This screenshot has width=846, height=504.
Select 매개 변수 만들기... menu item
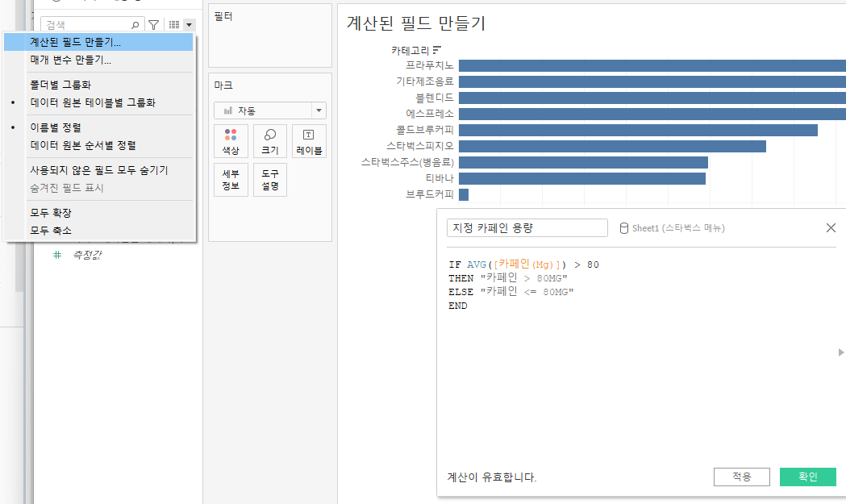[98, 60]
